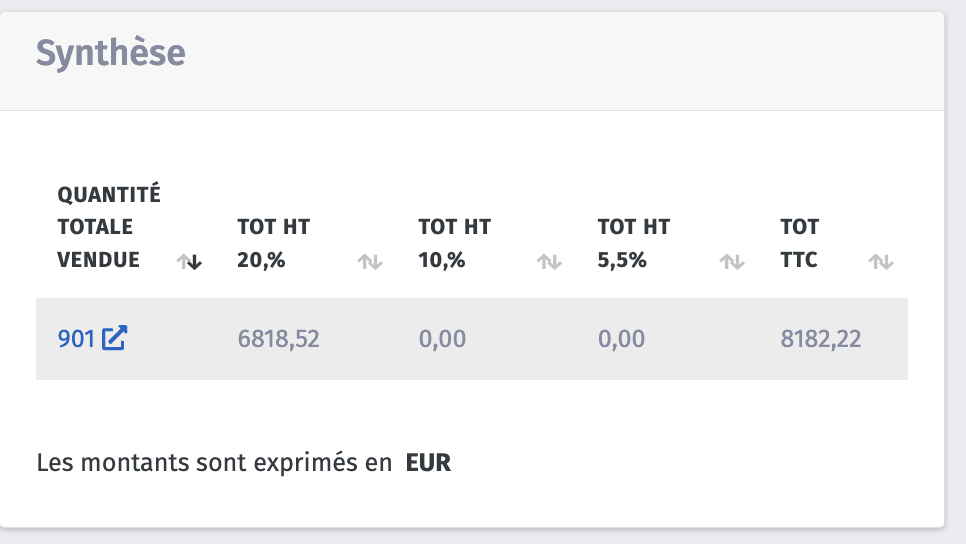The width and height of the screenshot is (966, 544).
Task: Toggle sort arrows for TOT HT 10,%
Action: 549,262
